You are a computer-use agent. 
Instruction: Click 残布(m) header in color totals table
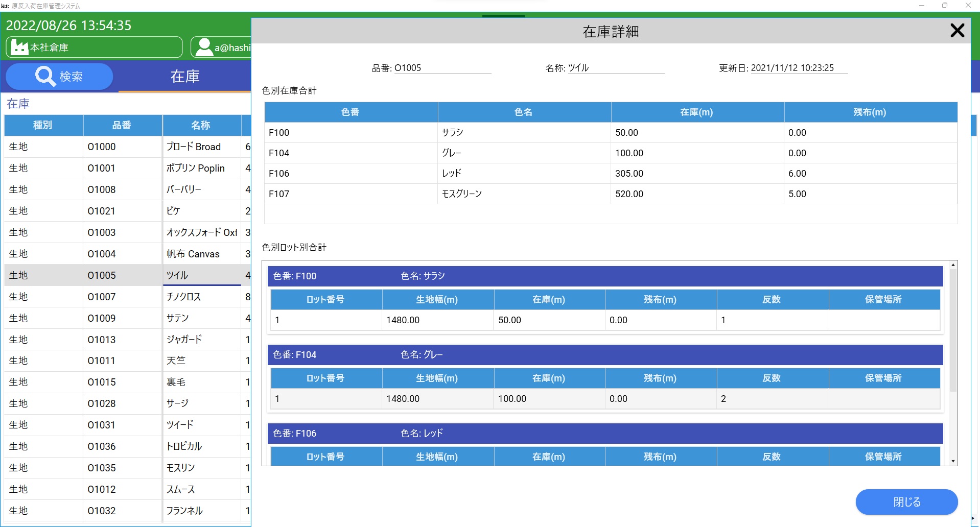[871, 112]
